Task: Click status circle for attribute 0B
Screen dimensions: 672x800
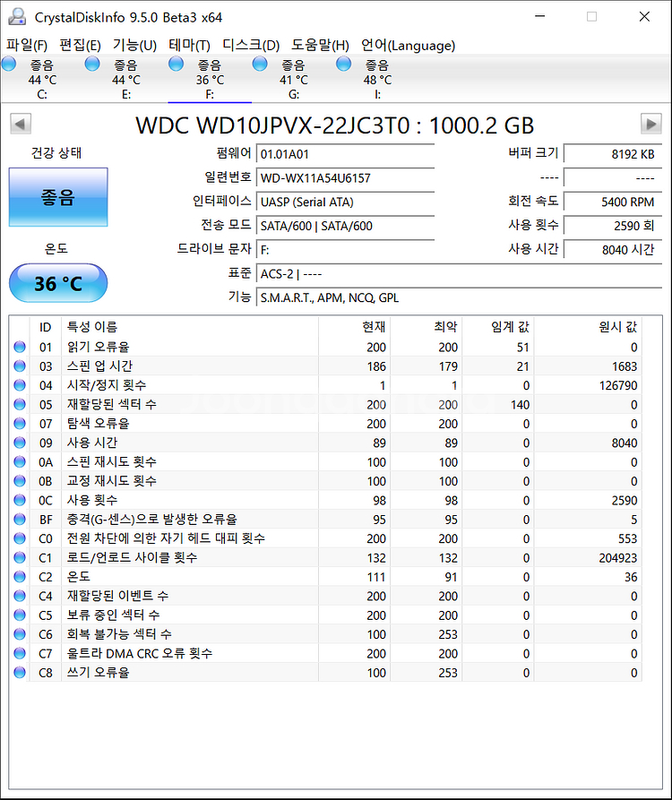Action: pos(20,480)
